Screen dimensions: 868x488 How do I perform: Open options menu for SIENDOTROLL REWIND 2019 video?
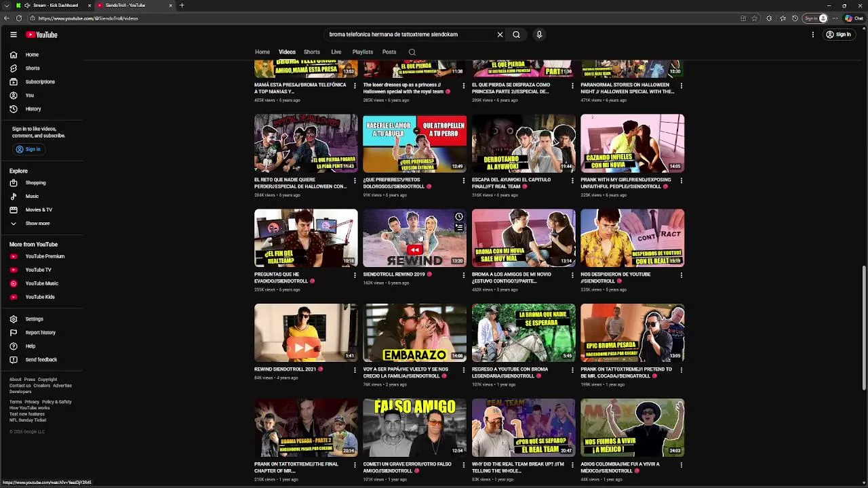pyautogui.click(x=464, y=275)
